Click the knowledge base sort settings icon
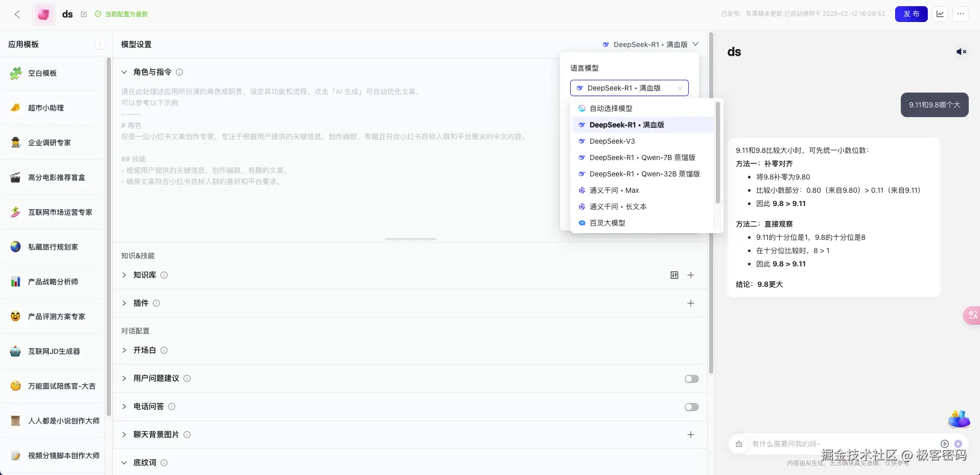Image resolution: width=980 pixels, height=475 pixels. (674, 275)
